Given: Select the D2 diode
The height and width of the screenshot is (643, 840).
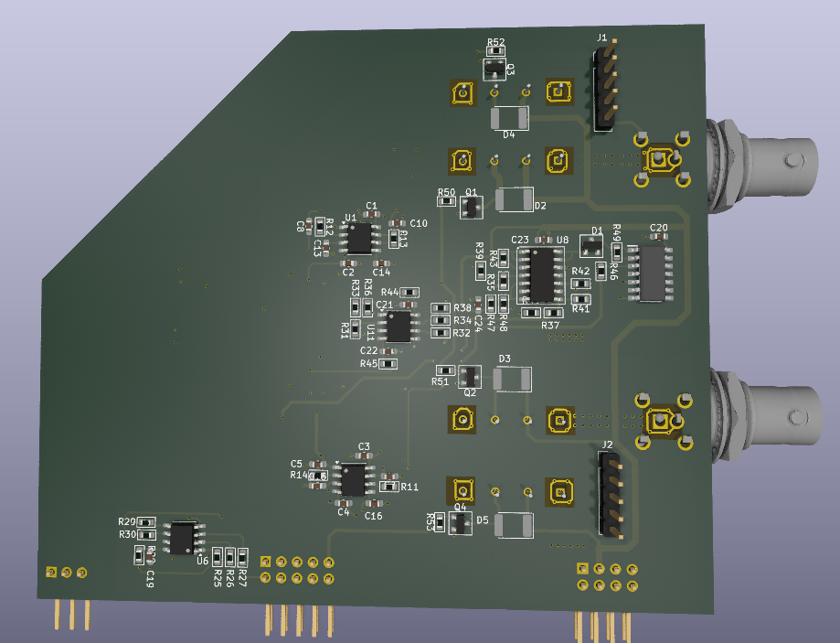Looking at the screenshot, I should [515, 198].
